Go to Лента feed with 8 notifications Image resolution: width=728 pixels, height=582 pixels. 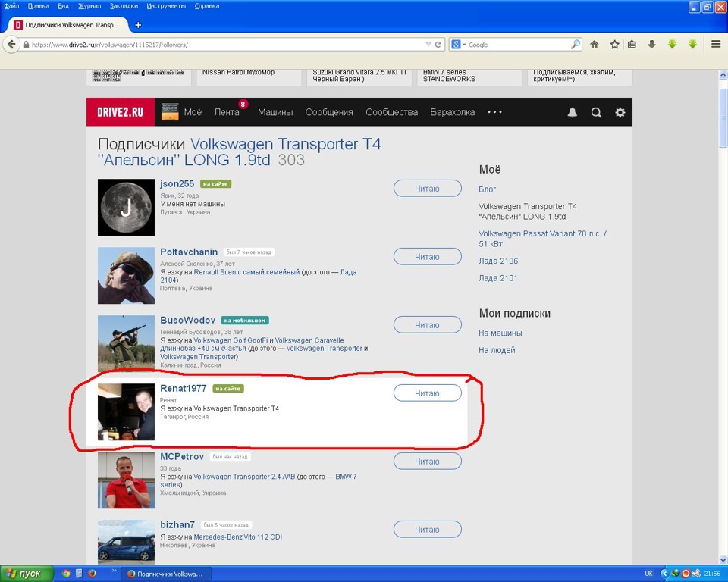(227, 112)
